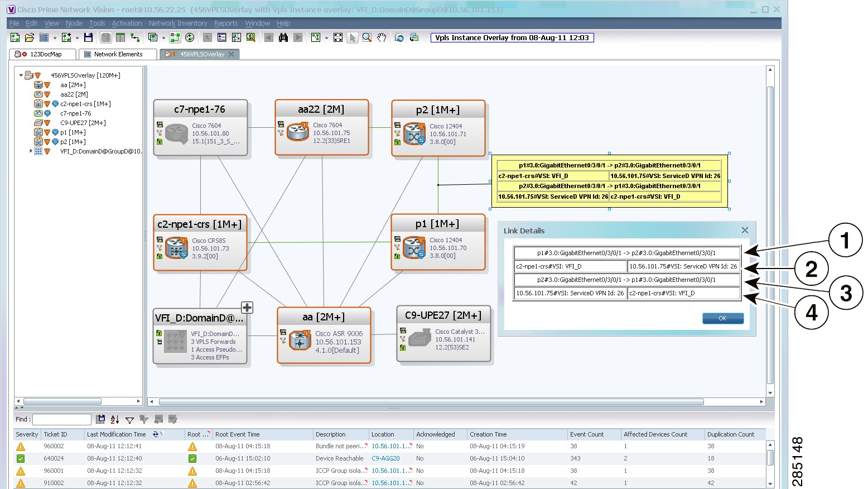868x489 pixels.
Task: Click the Fit in Window icon
Action: coord(338,37)
